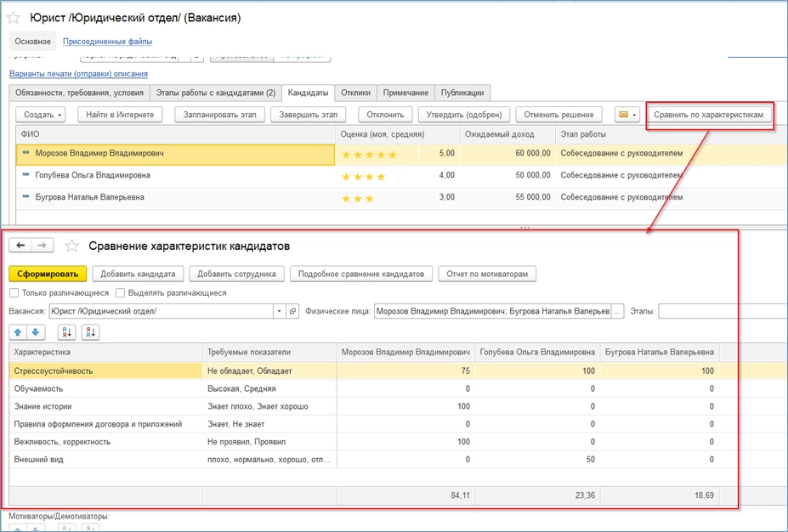
Task: Open the Вакансия field's linked record icon
Action: click(293, 312)
